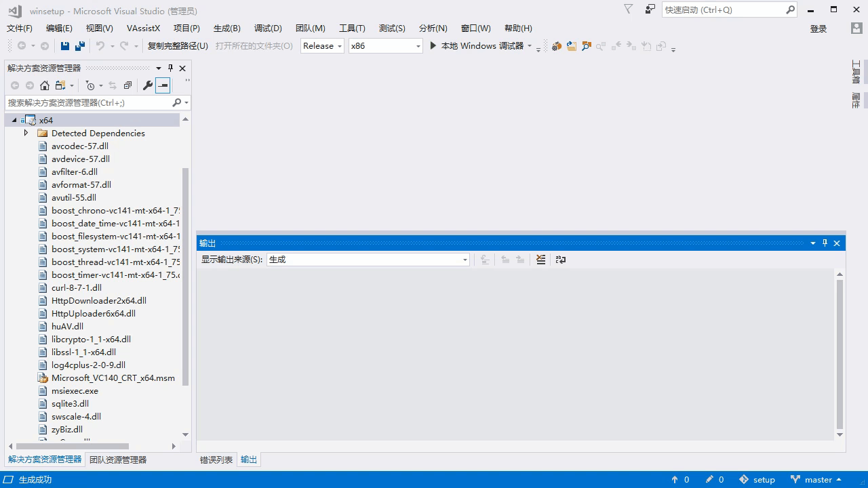Click the Collapse All icon in Solution Explorer
The width and height of the screenshot is (868, 488).
coord(127,85)
